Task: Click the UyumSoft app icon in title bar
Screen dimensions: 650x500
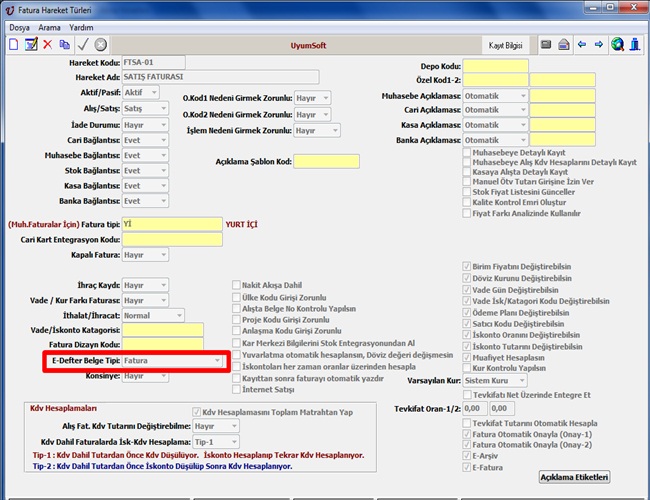Action: click(x=10, y=10)
